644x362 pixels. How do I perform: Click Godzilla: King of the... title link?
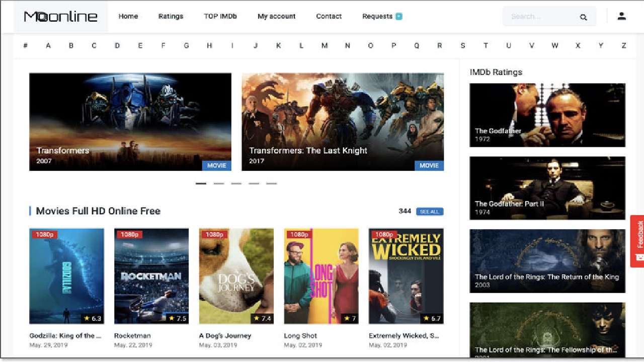65,336
